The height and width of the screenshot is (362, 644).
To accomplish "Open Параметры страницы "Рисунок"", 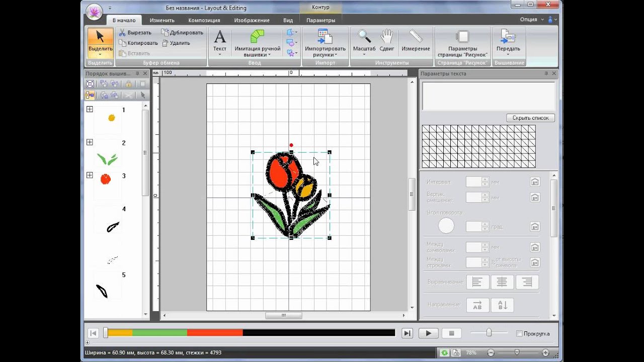I will (x=462, y=43).
